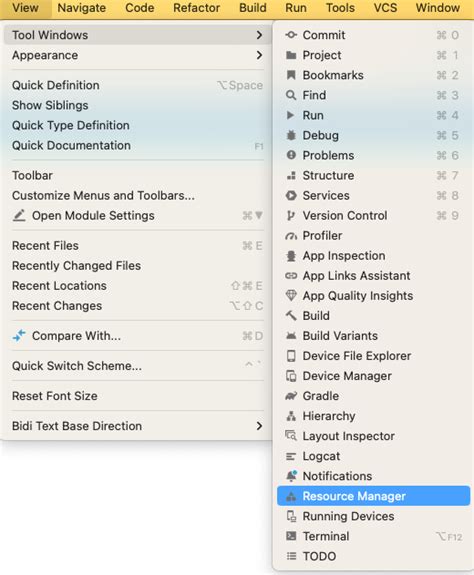Click the Commit tool window icon
The height and width of the screenshot is (575, 474).
coord(291,35)
